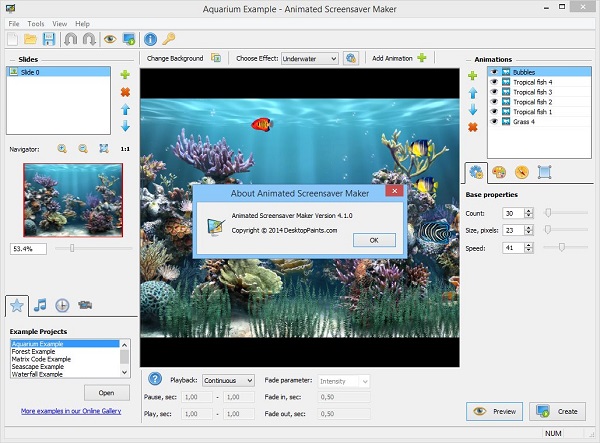The height and width of the screenshot is (443, 600).
Task: Delete animation with orange X
Action: 473,127
